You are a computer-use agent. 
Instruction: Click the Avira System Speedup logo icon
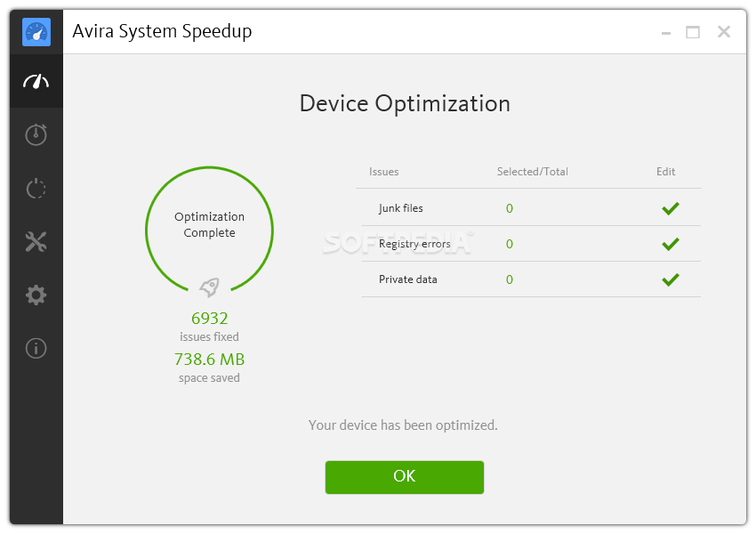[36, 32]
